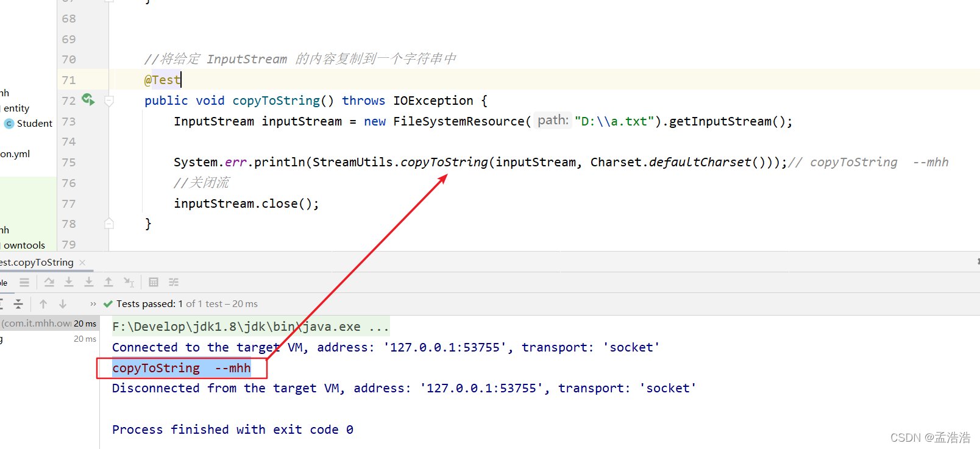
Task: Open the yml config file in project tree
Action: (x=15, y=154)
